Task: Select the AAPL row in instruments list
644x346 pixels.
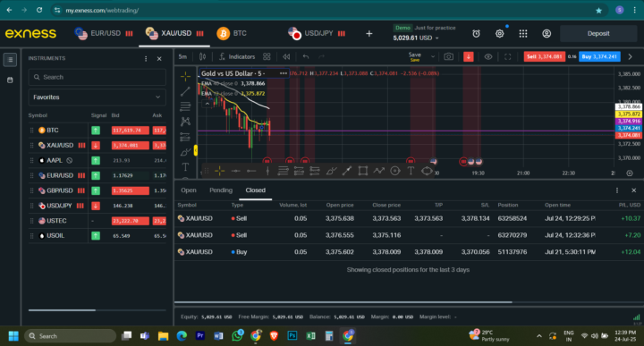Action: pyautogui.click(x=97, y=160)
